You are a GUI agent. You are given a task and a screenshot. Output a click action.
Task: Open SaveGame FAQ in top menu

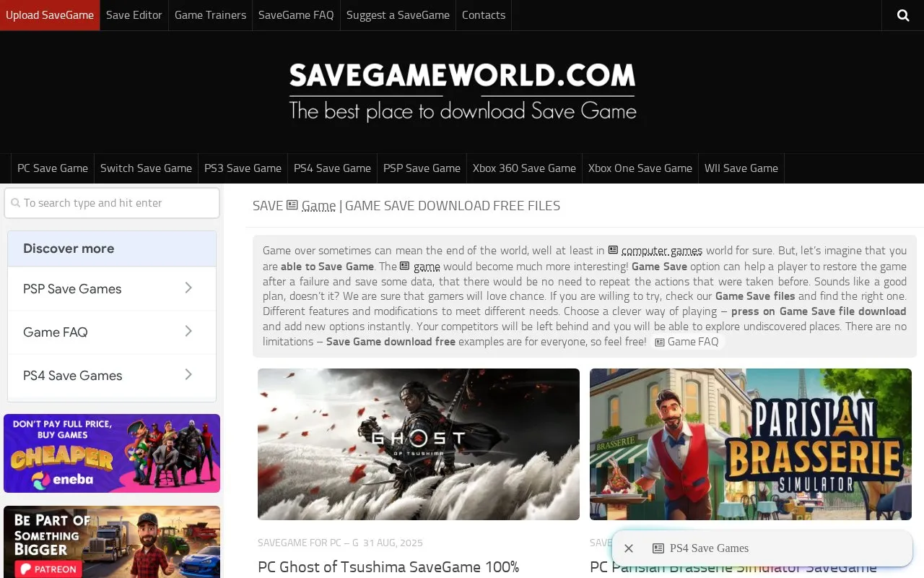[x=296, y=15]
